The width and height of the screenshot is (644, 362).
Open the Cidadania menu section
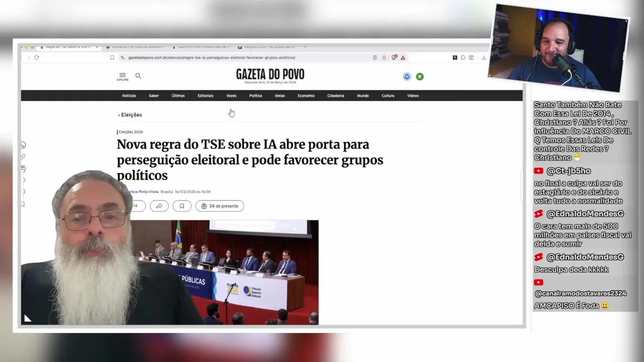coord(336,96)
